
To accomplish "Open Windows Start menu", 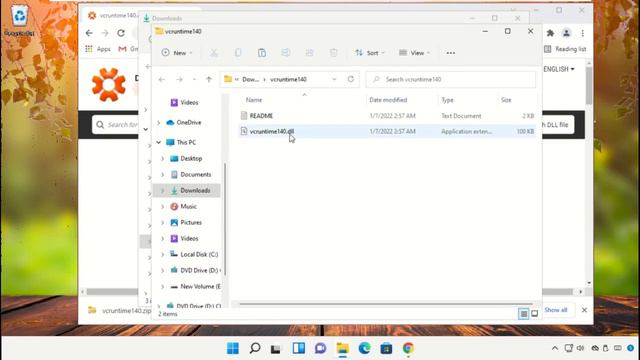I will pos(233,348).
